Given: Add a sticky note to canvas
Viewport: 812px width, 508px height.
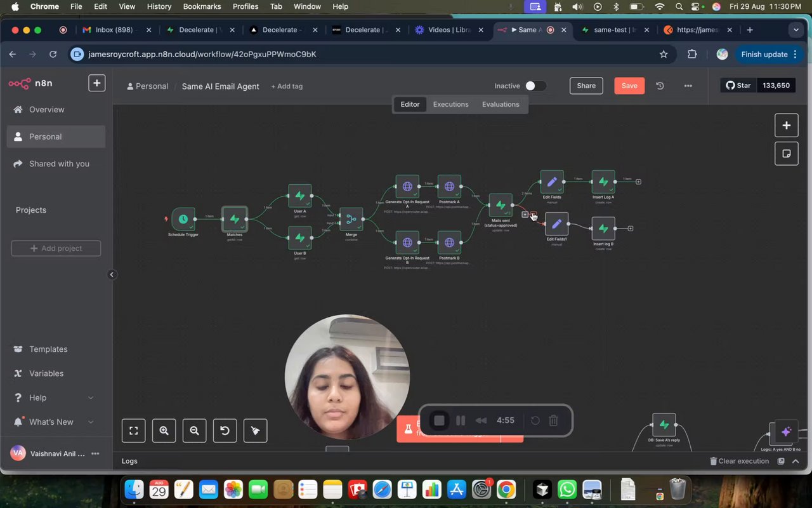Looking at the screenshot, I should 787,154.
